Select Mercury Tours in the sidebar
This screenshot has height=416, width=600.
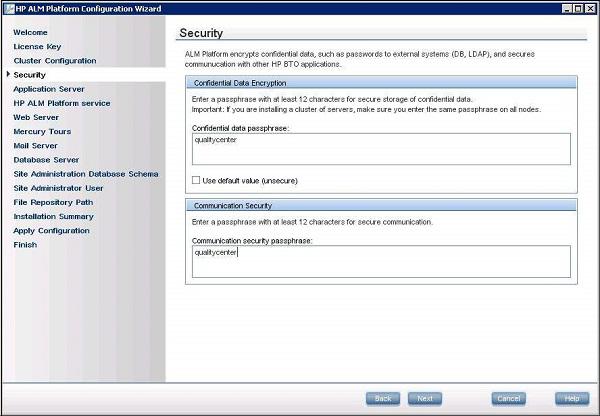[42, 130]
